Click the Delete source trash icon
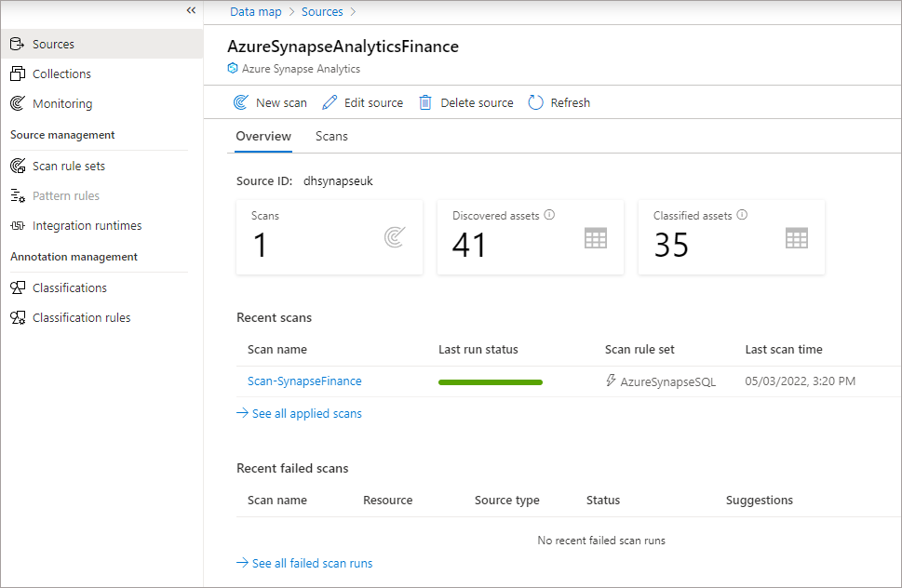Viewport: 902px width, 588px height. [425, 102]
